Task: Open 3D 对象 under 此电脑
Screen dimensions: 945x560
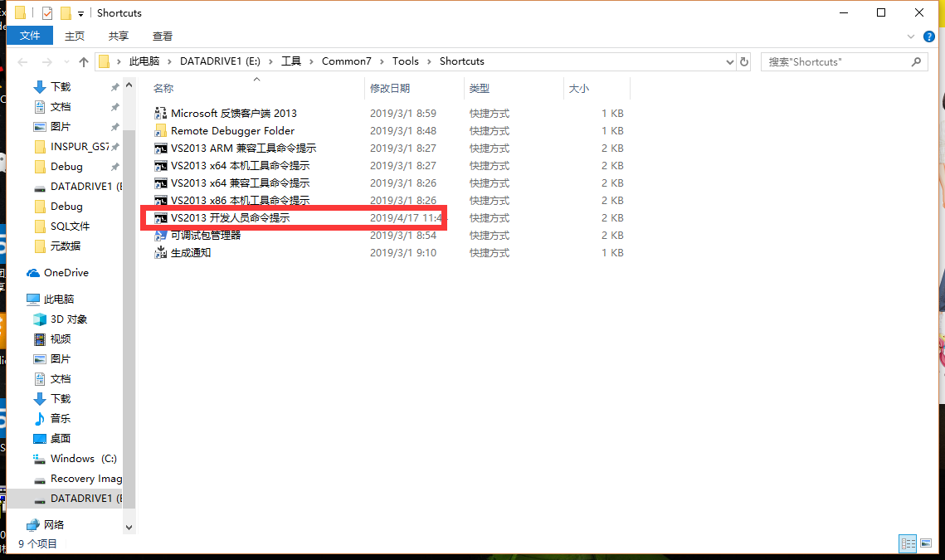Action: pyautogui.click(x=69, y=319)
